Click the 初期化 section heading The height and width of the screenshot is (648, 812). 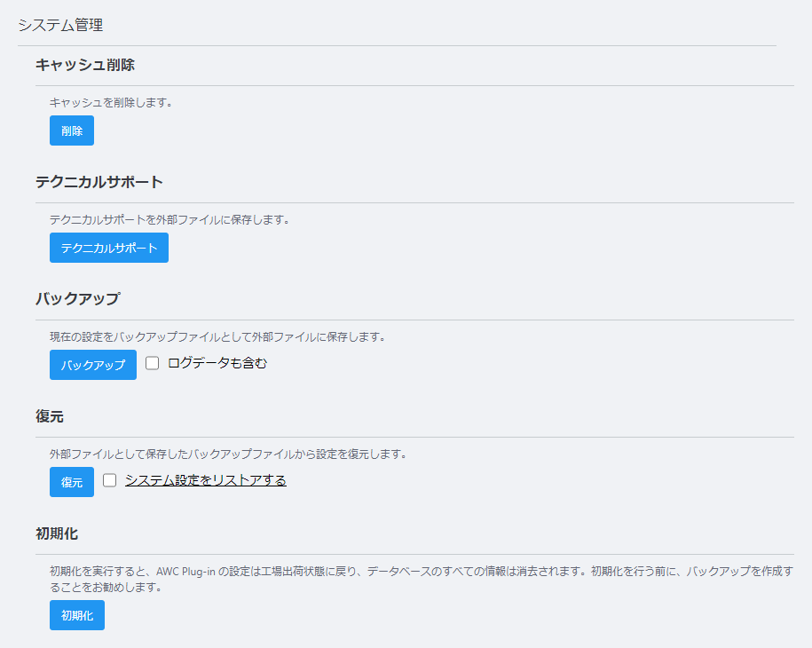point(57,533)
